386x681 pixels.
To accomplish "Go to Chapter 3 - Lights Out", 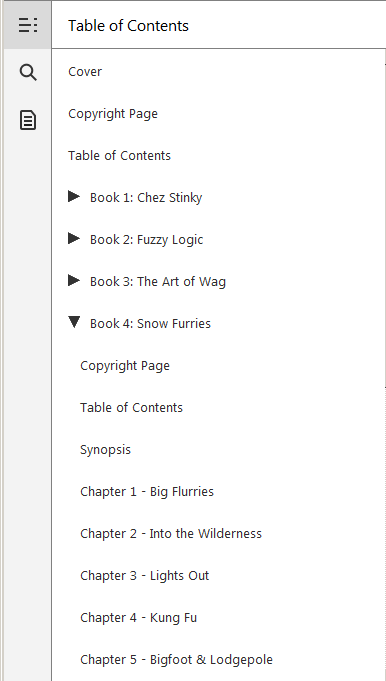I will point(145,576).
